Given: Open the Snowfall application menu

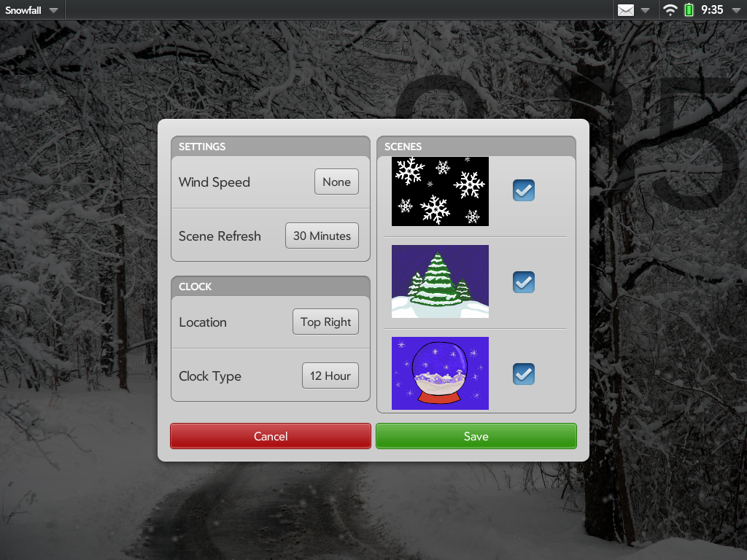Looking at the screenshot, I should (32, 10).
